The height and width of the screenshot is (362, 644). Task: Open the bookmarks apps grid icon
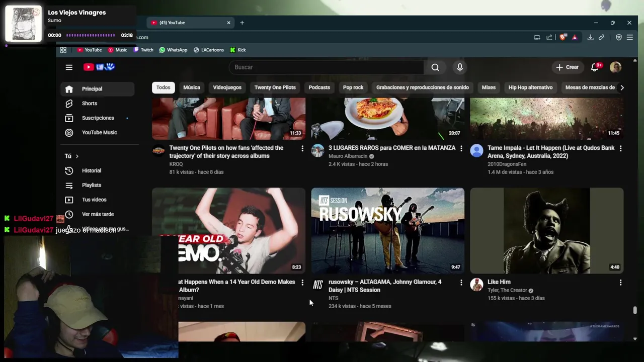[x=63, y=50]
